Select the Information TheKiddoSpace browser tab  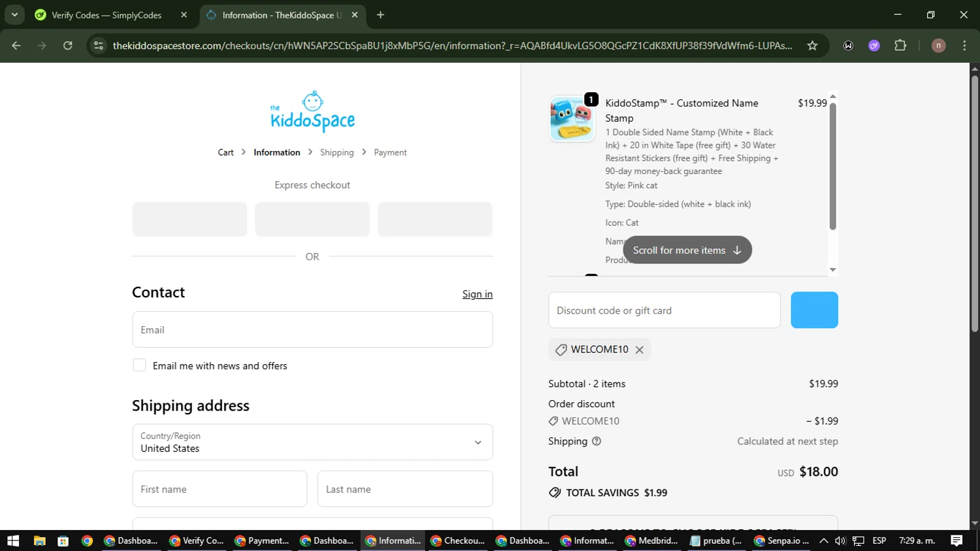281,14
